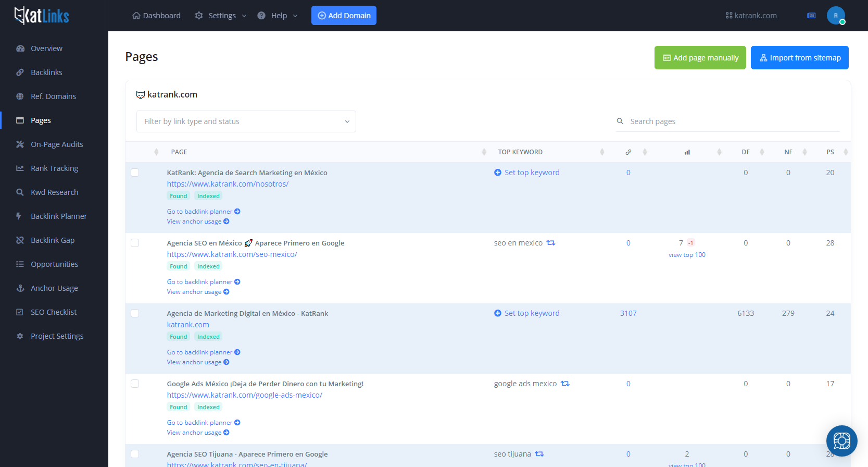Click the KatLinks logo
The width and height of the screenshot is (868, 467).
[x=42, y=16]
